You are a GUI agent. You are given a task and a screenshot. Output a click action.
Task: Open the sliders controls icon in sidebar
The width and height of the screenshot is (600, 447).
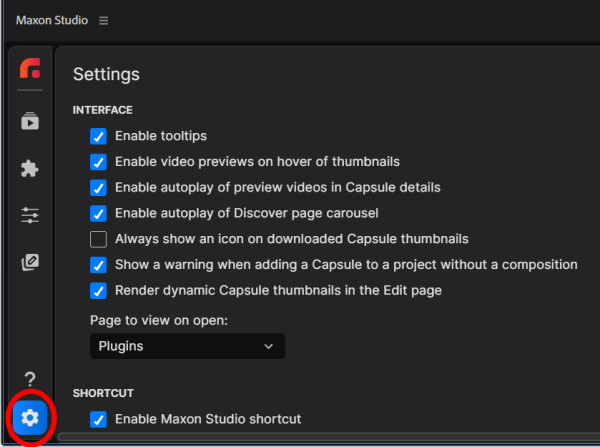coord(30,215)
